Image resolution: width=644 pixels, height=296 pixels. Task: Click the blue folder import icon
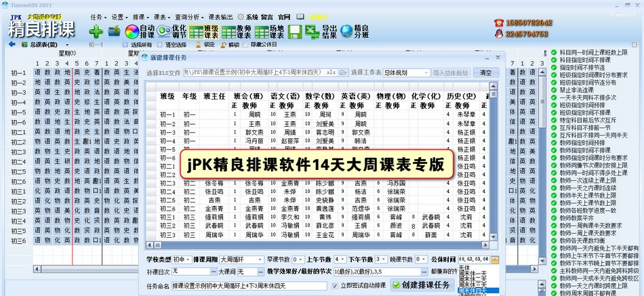114,31
